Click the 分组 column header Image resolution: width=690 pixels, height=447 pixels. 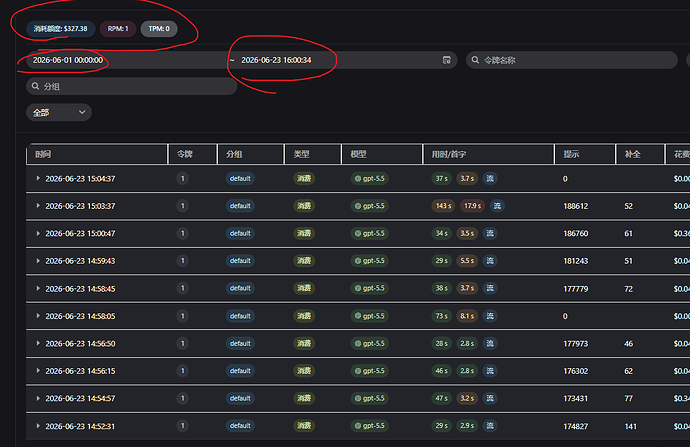[251, 154]
